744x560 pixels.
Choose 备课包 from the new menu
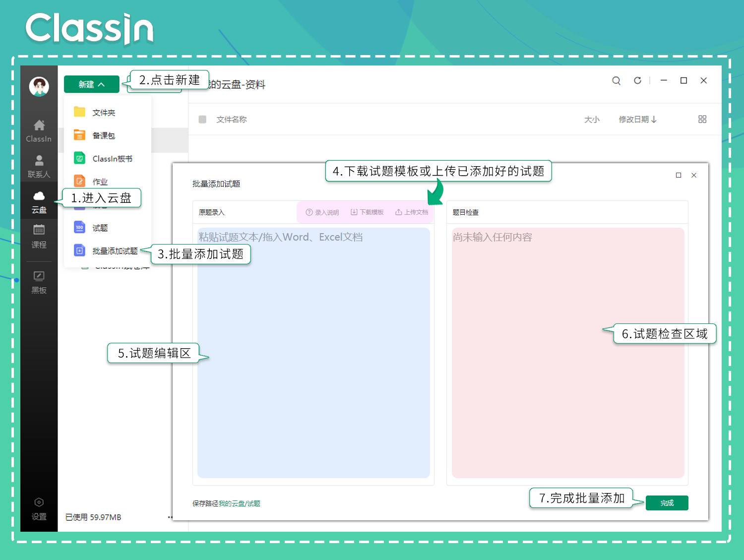tap(104, 135)
